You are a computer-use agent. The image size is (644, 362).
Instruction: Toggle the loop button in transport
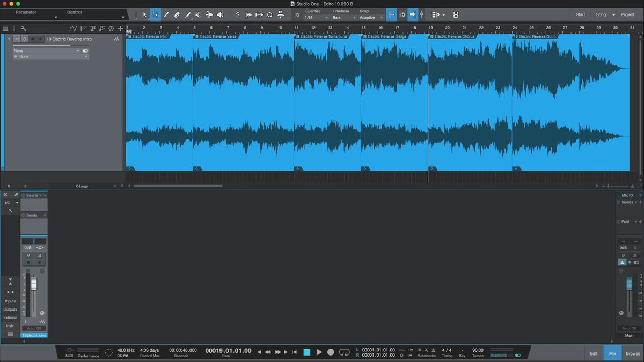click(345, 352)
